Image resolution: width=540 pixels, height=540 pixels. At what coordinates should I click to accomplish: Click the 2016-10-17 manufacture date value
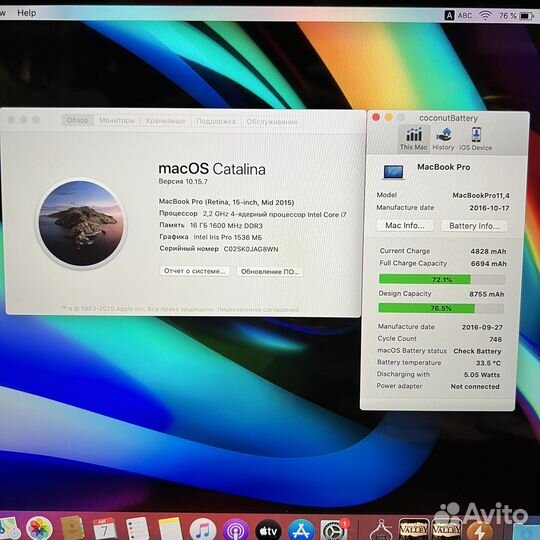(489, 208)
